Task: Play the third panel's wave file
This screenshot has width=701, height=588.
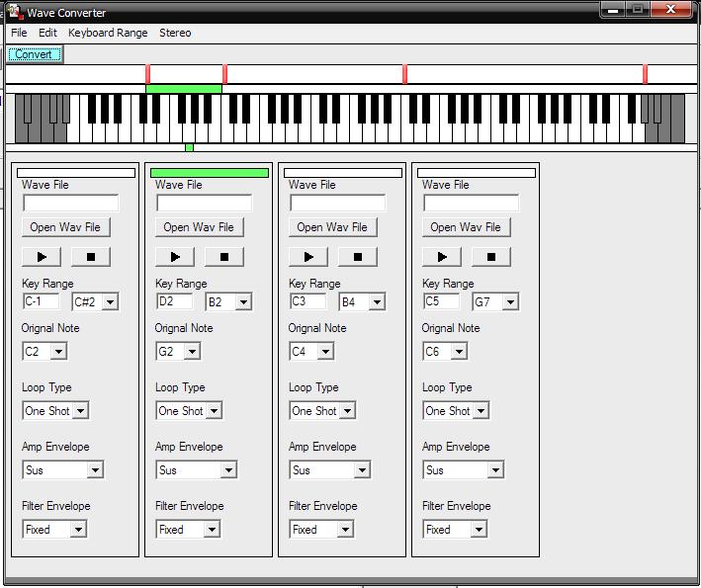Action: tap(308, 257)
